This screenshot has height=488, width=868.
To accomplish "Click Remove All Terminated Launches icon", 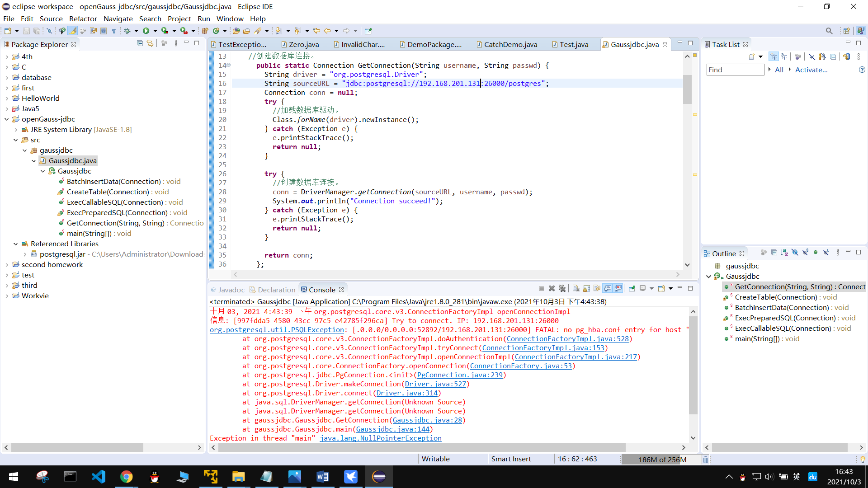I will click(x=562, y=288).
